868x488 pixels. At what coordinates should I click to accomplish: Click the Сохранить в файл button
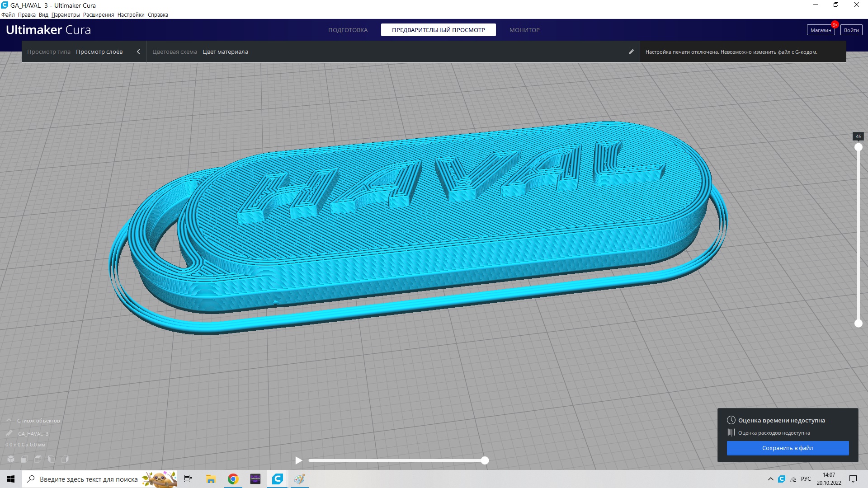tap(787, 448)
